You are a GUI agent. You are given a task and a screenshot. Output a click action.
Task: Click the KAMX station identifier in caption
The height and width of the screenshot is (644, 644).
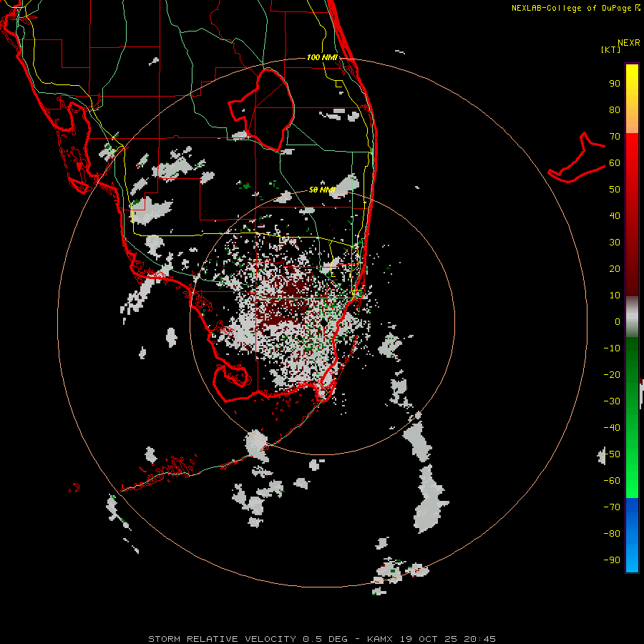point(380,639)
